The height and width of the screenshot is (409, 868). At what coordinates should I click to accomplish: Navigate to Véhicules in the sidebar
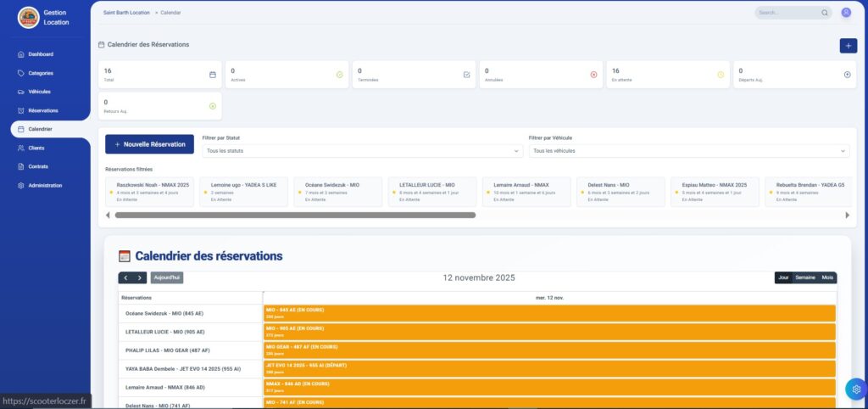39,92
